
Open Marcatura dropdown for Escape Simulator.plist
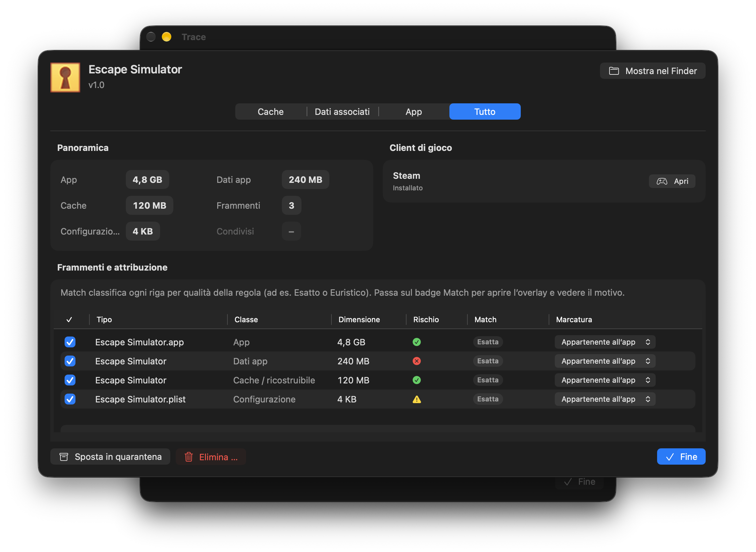tap(605, 399)
